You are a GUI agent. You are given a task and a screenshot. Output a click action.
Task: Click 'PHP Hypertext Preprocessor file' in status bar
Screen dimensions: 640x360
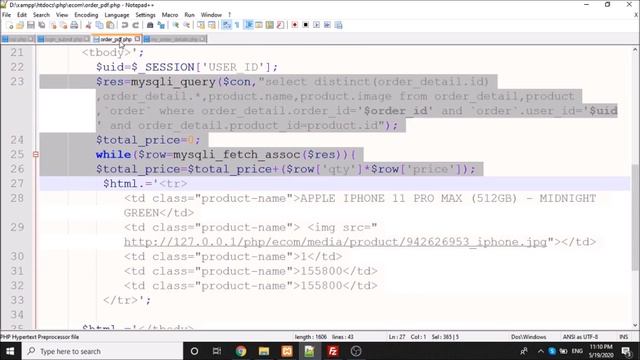40,337
